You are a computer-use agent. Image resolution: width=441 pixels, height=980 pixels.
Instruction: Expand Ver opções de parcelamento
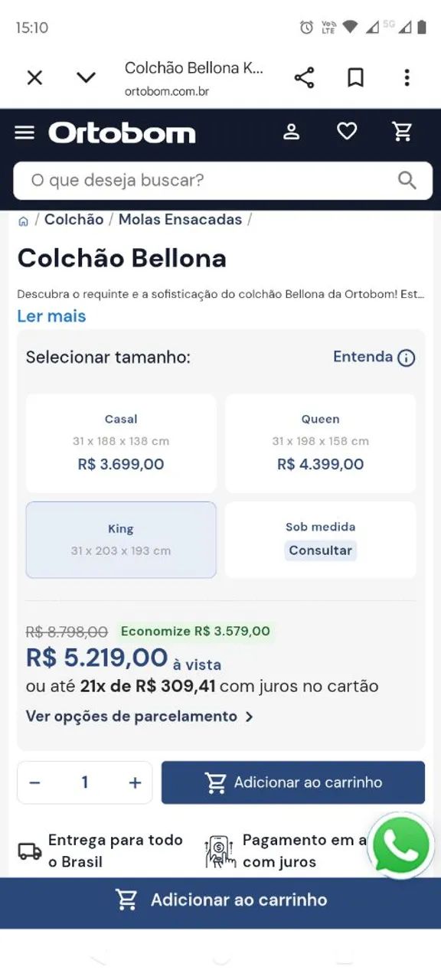[x=140, y=717]
